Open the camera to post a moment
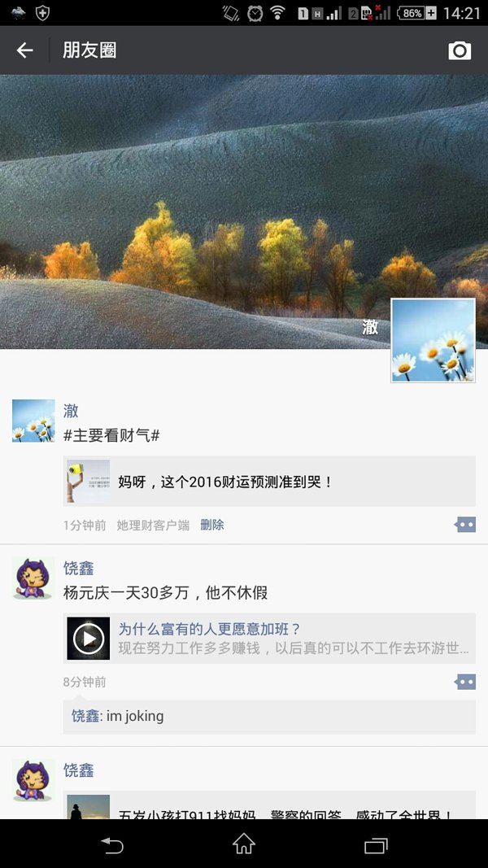Screen dimensions: 488x868 coord(460,50)
